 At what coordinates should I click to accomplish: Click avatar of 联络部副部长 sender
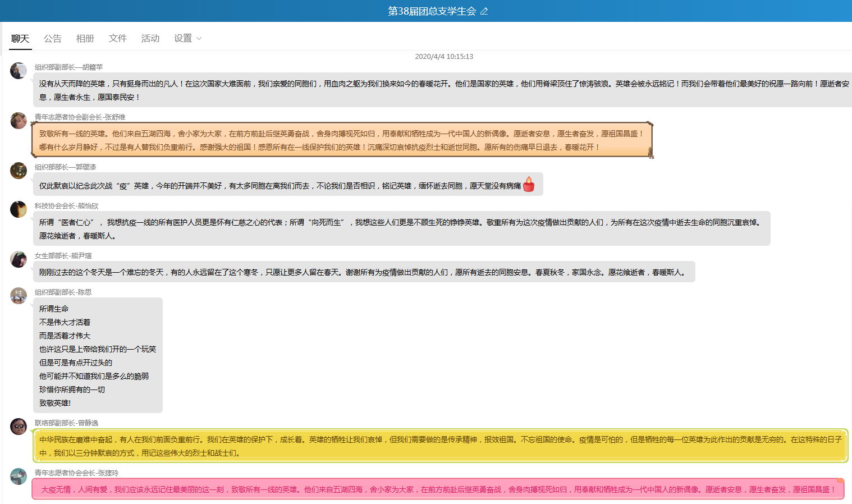19,427
